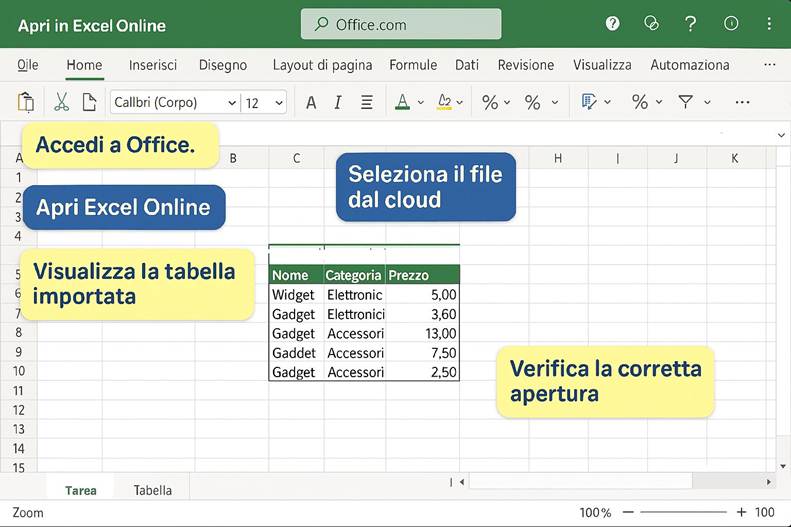Adjust the zoom slider track
Image resolution: width=791 pixels, height=527 pixels.
tap(684, 512)
